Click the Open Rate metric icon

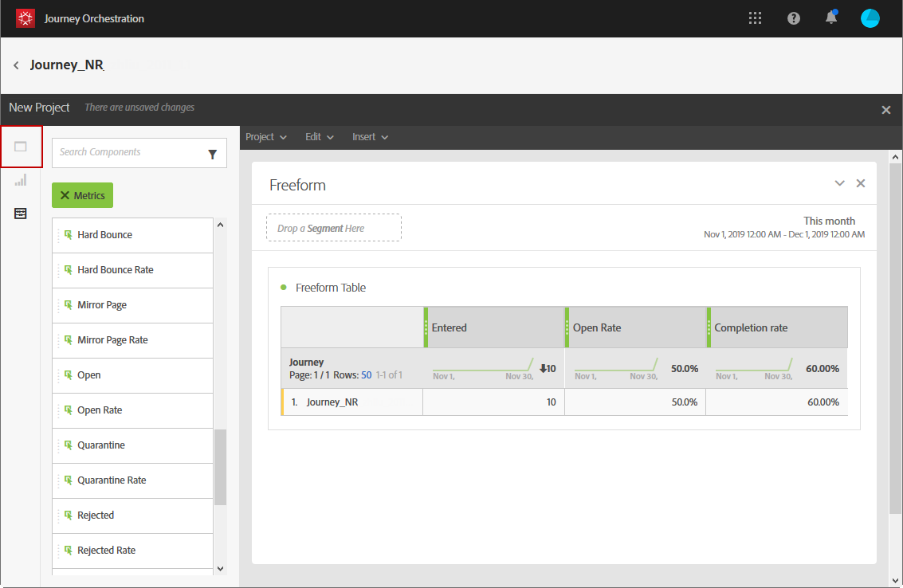[68, 410]
